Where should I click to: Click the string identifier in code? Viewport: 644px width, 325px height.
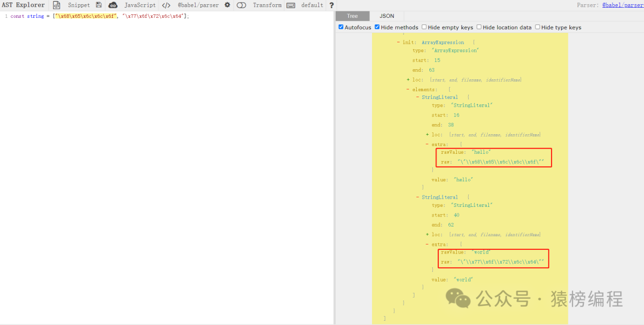coord(35,17)
